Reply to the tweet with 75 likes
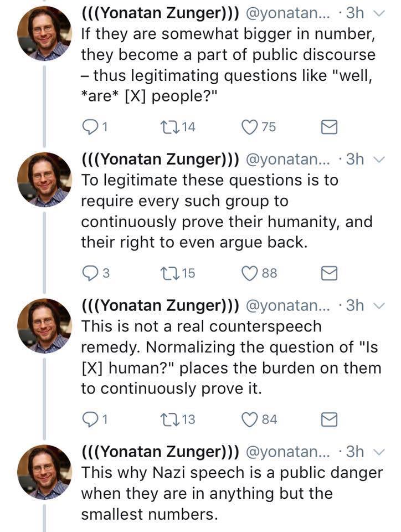401x532 pixels. [x=89, y=127]
